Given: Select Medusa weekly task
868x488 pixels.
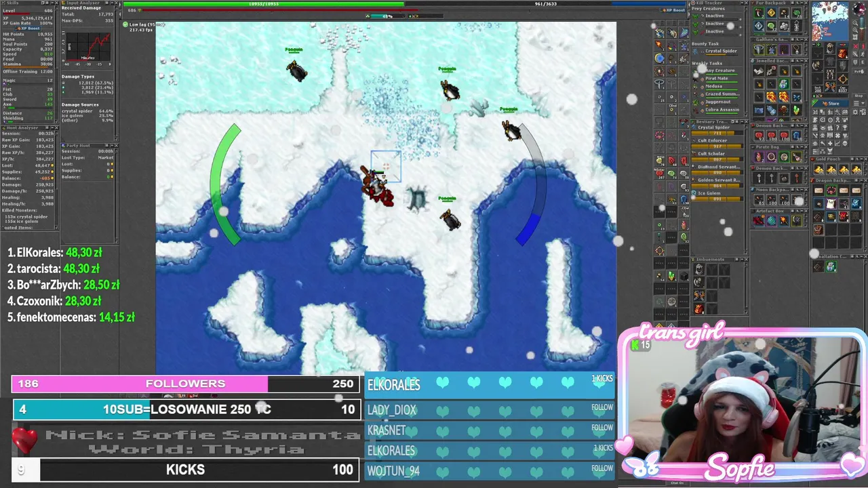Looking at the screenshot, I should pyautogui.click(x=714, y=86).
